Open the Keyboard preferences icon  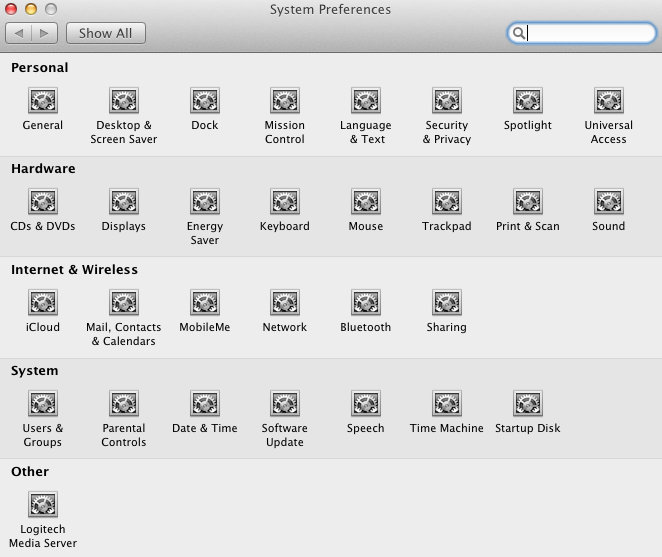[285, 202]
